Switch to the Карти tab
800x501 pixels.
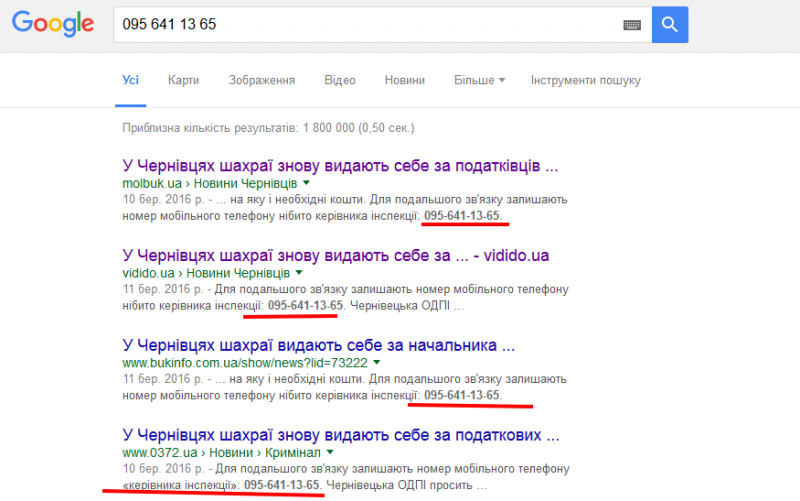coord(184,81)
